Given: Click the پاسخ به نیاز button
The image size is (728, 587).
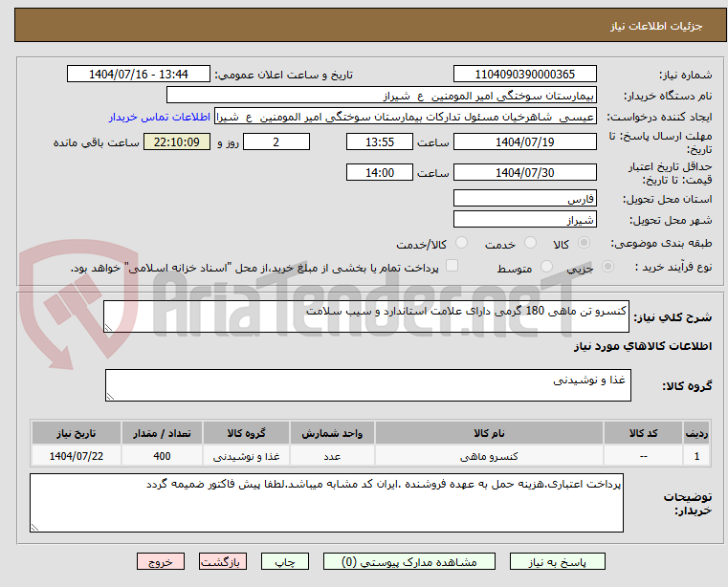Looking at the screenshot, I should tap(557, 561).
